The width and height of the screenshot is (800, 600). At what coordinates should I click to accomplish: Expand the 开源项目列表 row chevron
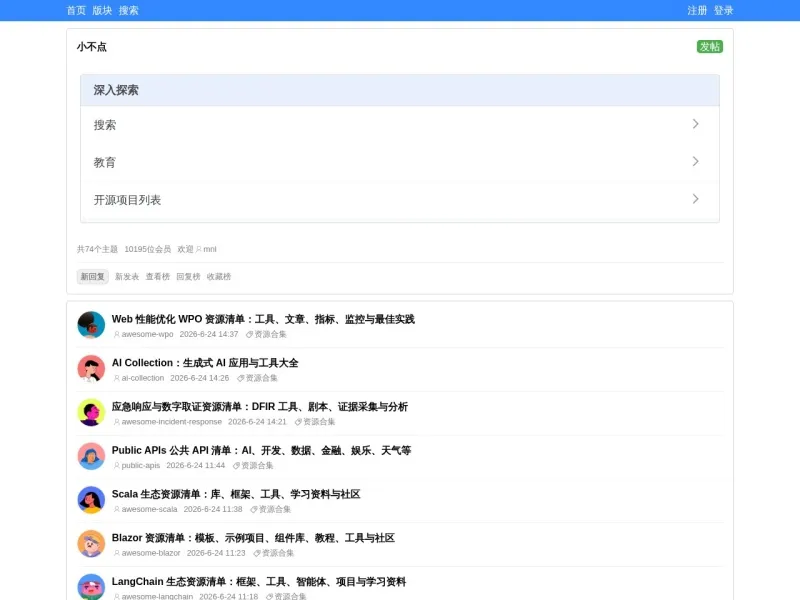pos(695,199)
